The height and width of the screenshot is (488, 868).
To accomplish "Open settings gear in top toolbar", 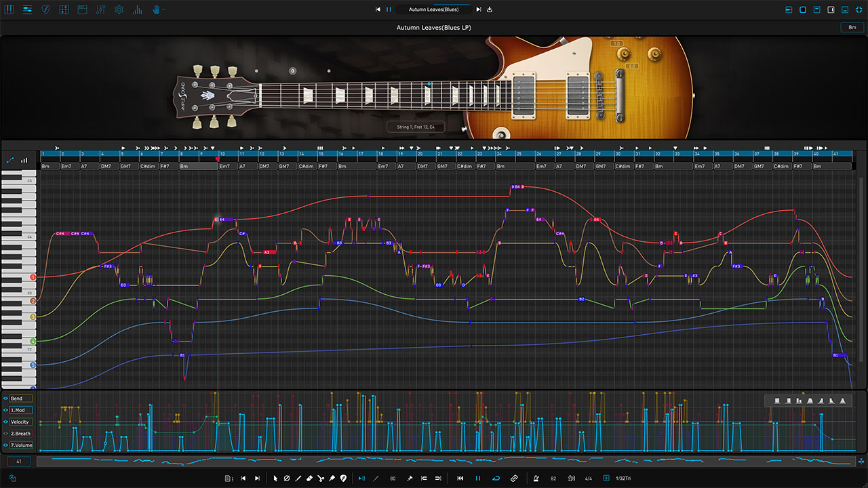I will (119, 9).
